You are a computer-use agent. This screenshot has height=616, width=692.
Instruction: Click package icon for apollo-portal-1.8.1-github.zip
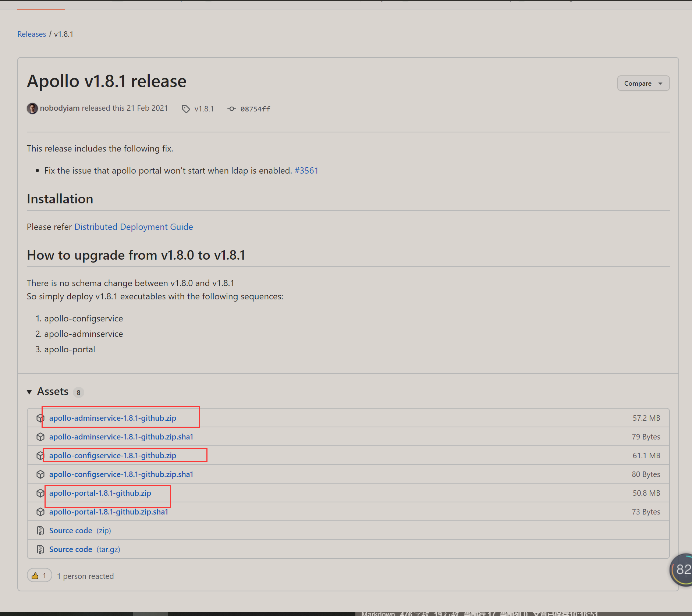click(40, 493)
